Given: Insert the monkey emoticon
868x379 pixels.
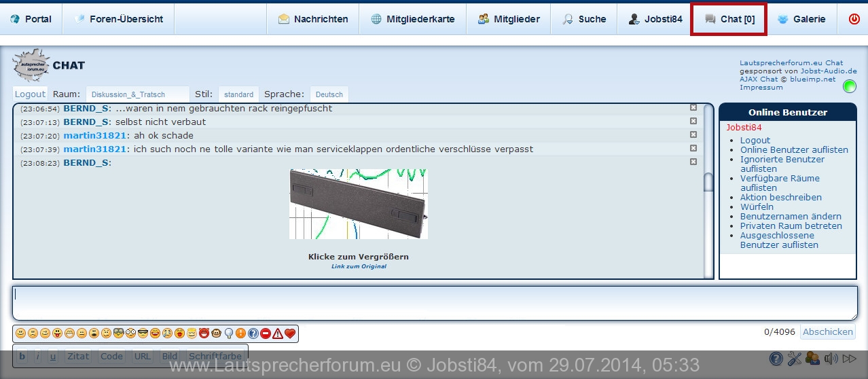Looking at the screenshot, I should coord(216,333).
